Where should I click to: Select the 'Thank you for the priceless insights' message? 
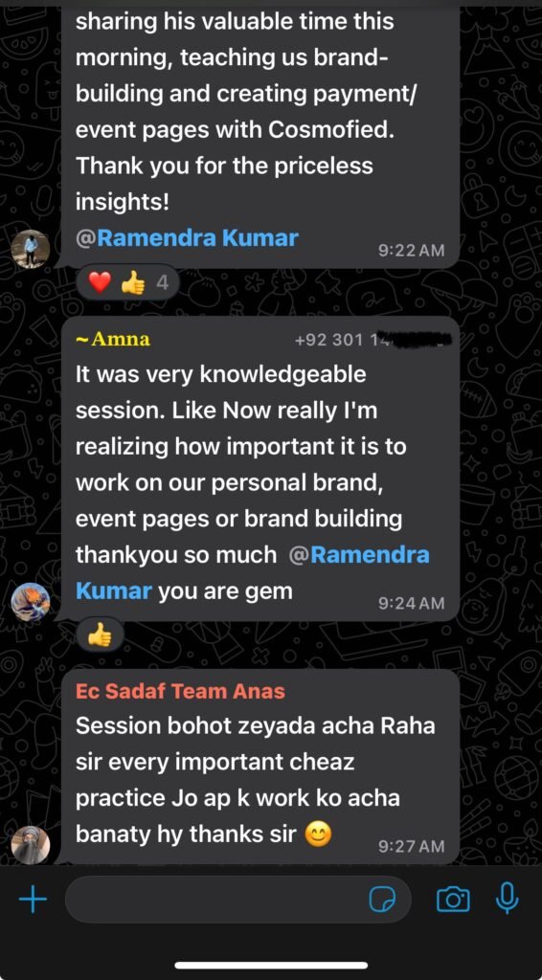click(x=260, y=134)
